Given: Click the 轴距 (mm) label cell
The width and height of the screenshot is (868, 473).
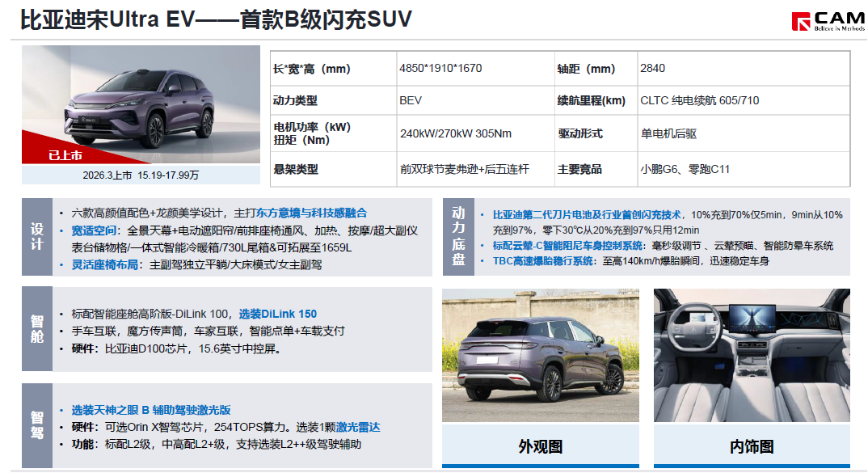Looking at the screenshot, I should (x=596, y=69).
